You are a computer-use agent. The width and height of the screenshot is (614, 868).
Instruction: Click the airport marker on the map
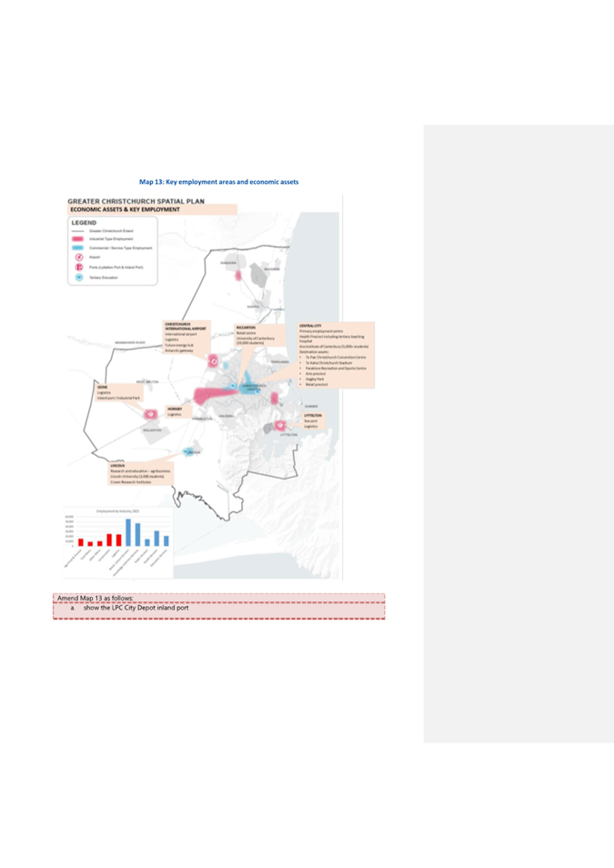click(x=213, y=362)
